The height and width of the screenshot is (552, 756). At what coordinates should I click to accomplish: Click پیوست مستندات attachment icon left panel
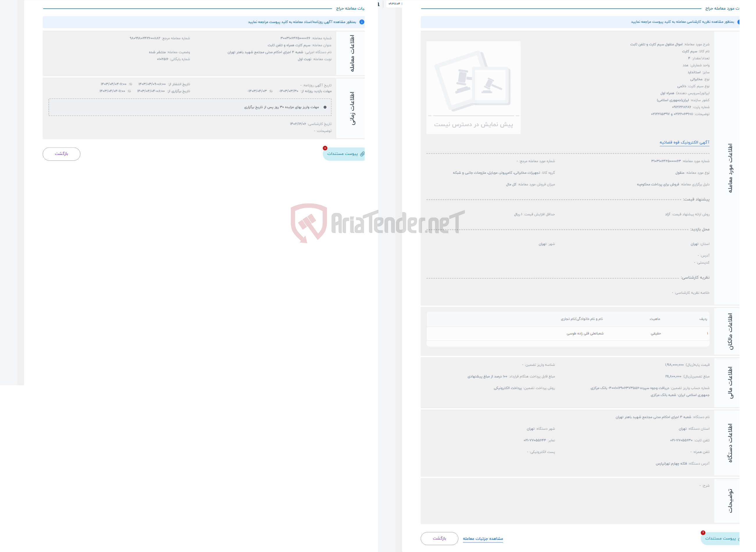(360, 154)
